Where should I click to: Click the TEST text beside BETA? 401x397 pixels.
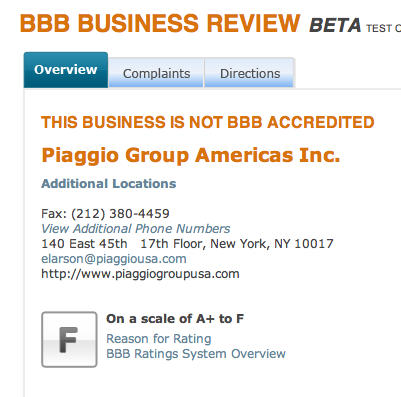tap(379, 29)
